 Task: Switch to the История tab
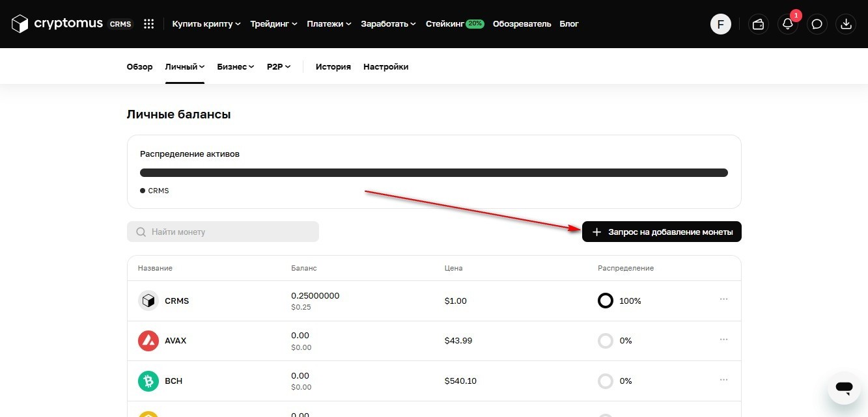tap(333, 67)
